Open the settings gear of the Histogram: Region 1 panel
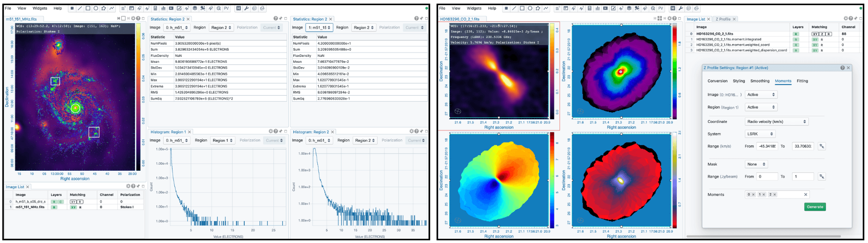Viewport: 868px width, 243px height. tap(270, 131)
